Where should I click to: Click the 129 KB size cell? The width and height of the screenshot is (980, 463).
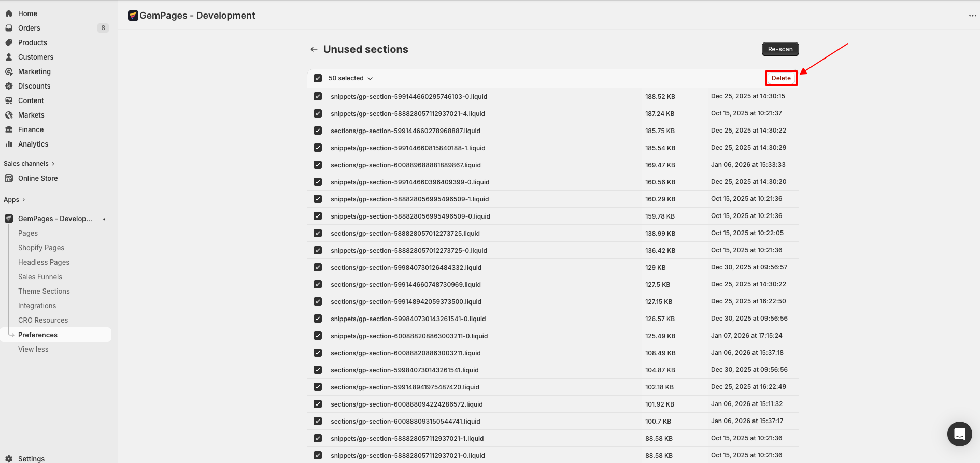(655, 267)
